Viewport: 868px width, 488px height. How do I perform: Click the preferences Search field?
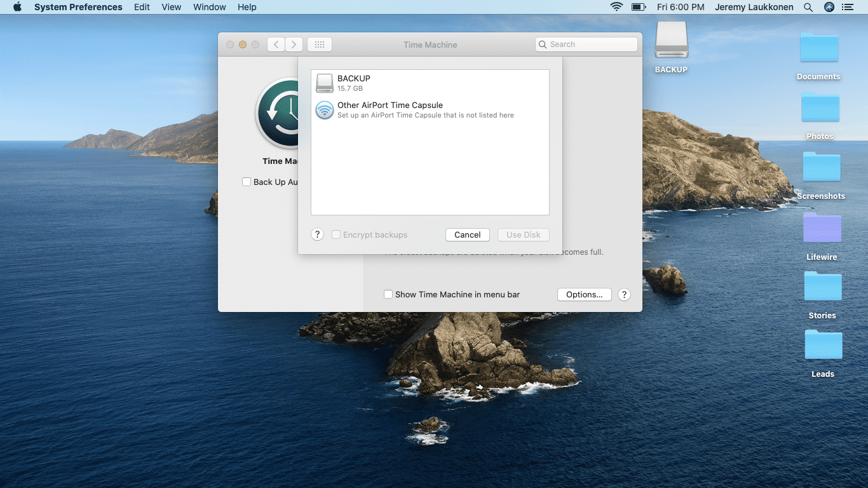pos(587,44)
